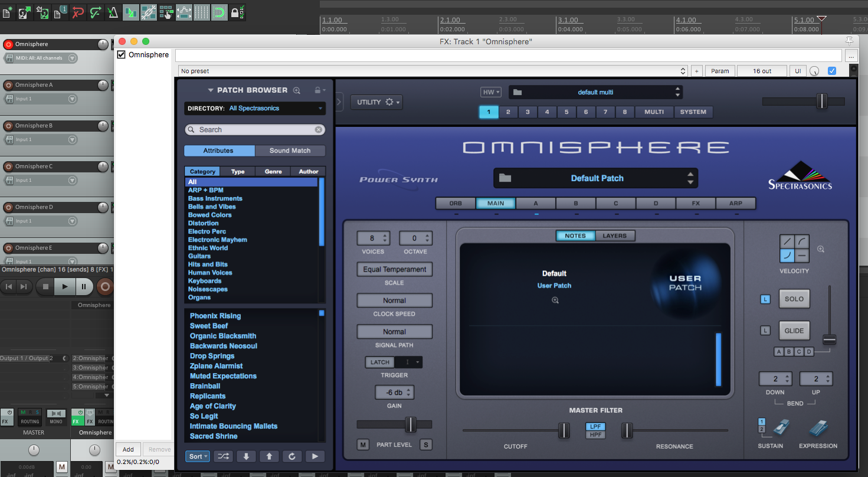Image resolution: width=868 pixels, height=477 pixels.
Task: Select the LPF master filter mode
Action: [x=595, y=427]
